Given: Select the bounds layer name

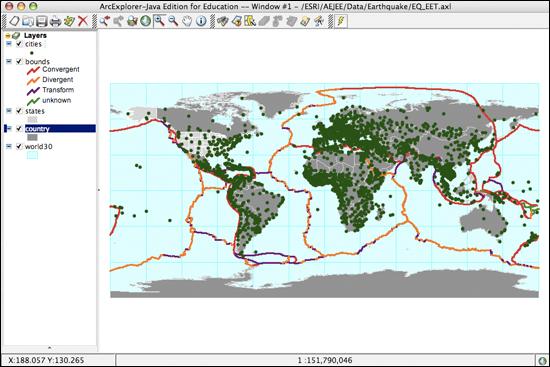Looking at the screenshot, I should pos(37,62).
